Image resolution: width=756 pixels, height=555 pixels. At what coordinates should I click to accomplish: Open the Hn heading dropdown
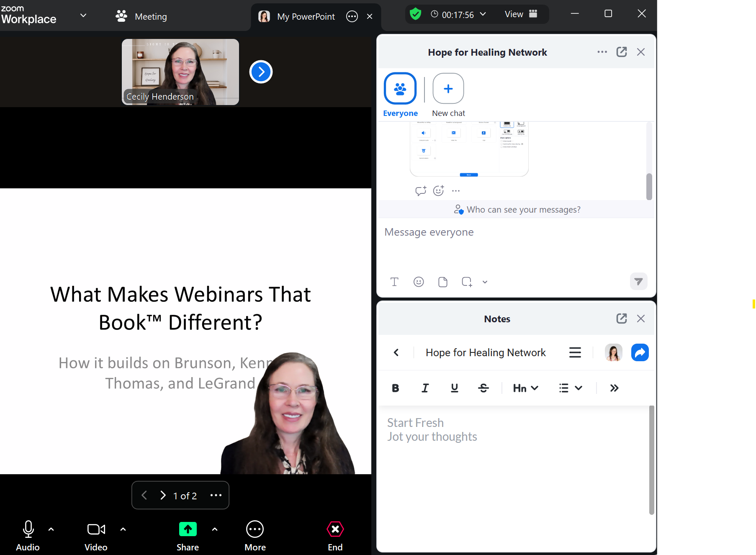tap(526, 388)
